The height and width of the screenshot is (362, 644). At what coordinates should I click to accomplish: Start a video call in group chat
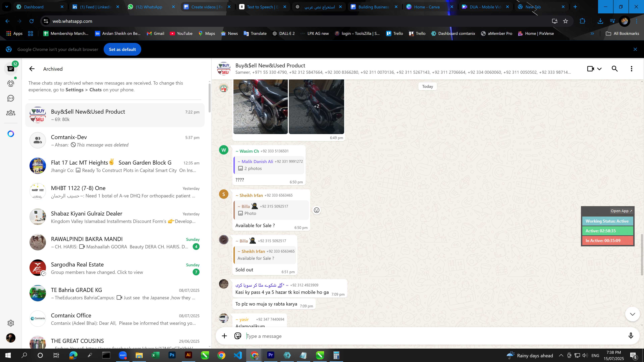pos(591,69)
